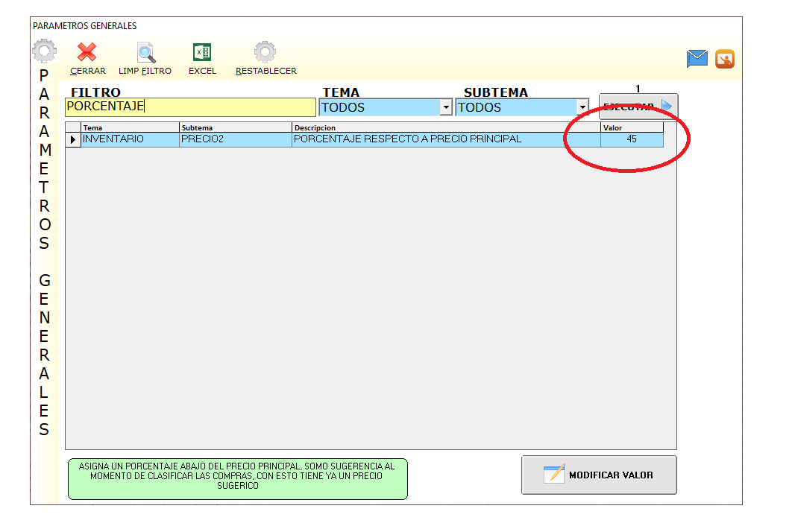
Task: Expand the TEMA dropdown arrow
Action: (446, 107)
